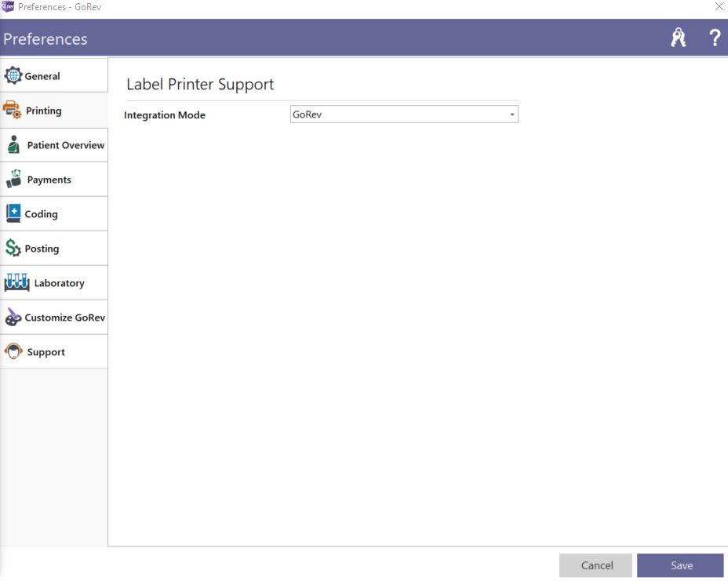Click the Cancel button
Image resolution: width=728 pixels, height=581 pixels.
coord(596,565)
